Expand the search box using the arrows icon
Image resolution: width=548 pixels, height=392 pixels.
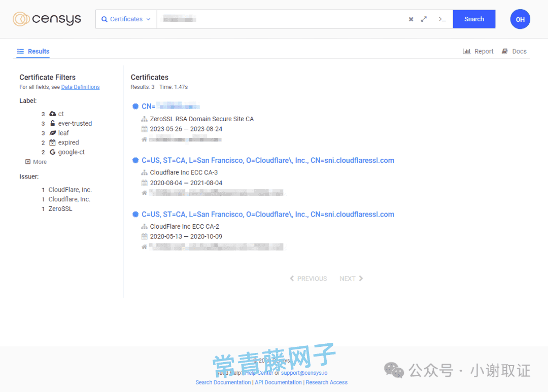424,19
